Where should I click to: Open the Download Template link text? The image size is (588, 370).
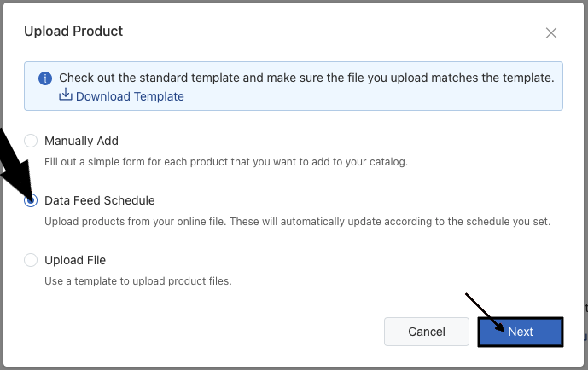click(130, 96)
